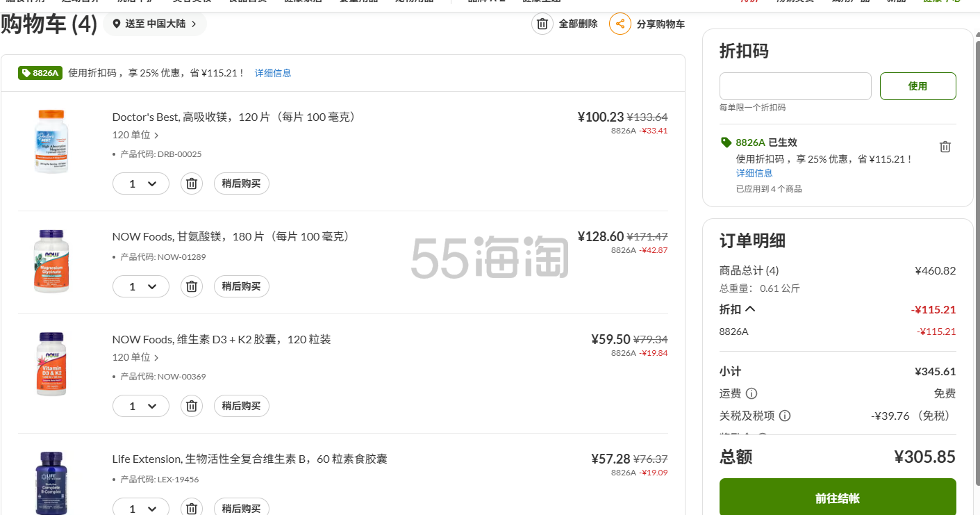The height and width of the screenshot is (515, 980).
Task: Click the 8826A green promo tag badge
Action: pos(40,73)
